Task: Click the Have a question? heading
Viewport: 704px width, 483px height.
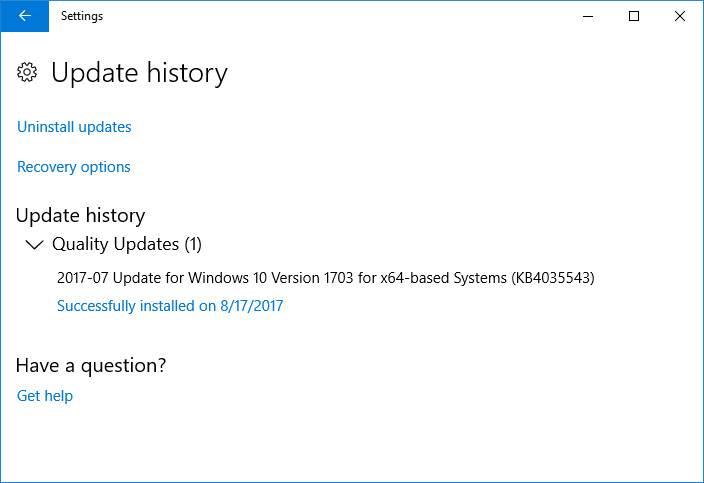Action: point(91,365)
